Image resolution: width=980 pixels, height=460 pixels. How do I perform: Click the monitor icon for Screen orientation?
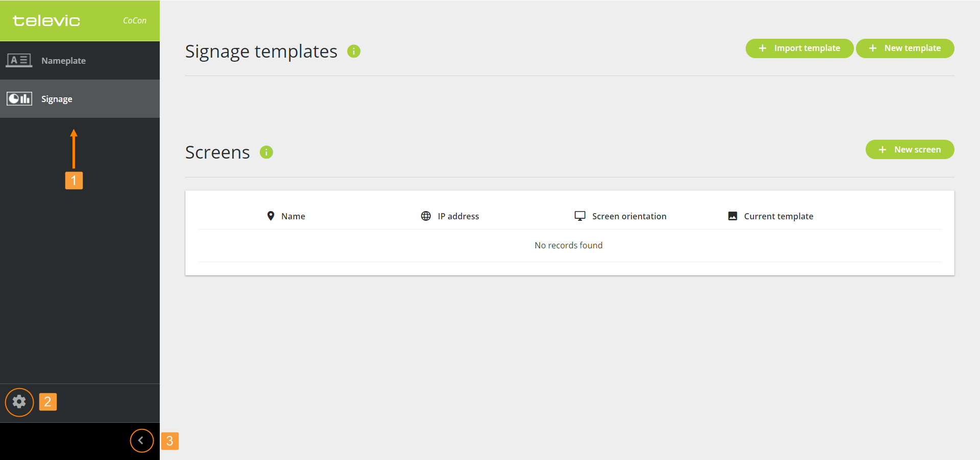point(580,216)
